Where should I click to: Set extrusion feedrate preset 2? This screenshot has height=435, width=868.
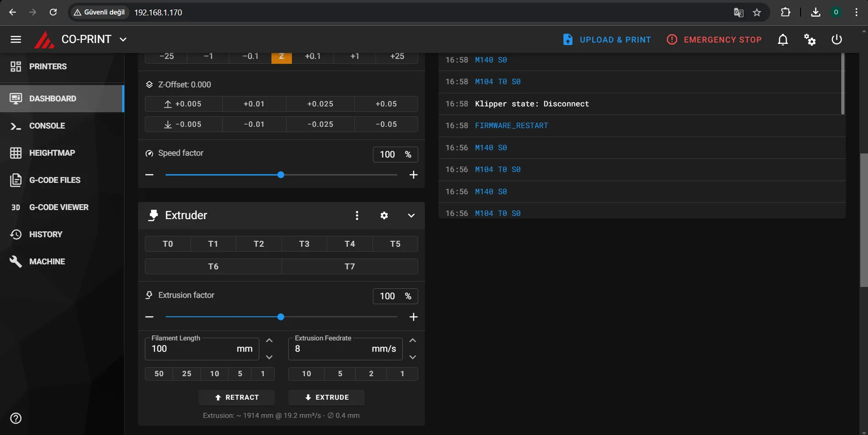tap(371, 374)
